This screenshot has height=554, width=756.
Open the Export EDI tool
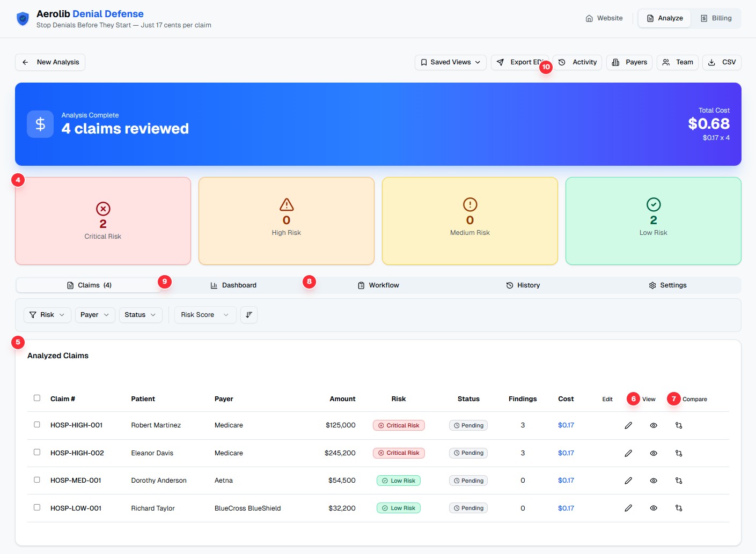click(x=522, y=62)
